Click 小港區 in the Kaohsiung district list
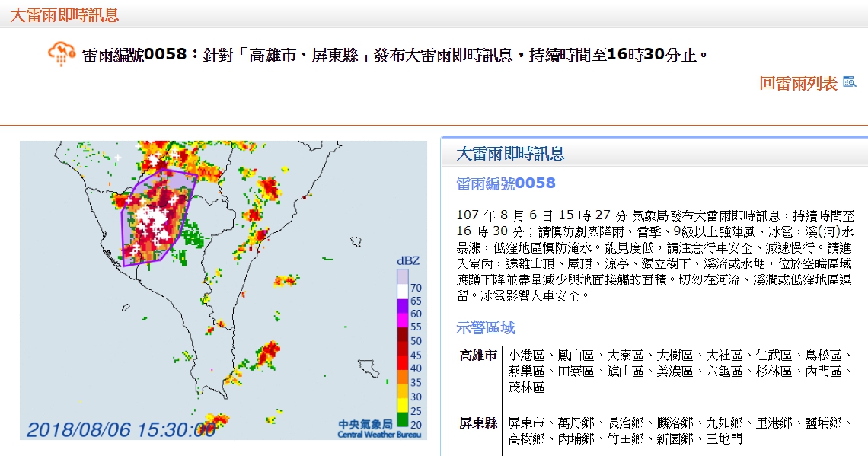The image size is (868, 456). (x=525, y=356)
